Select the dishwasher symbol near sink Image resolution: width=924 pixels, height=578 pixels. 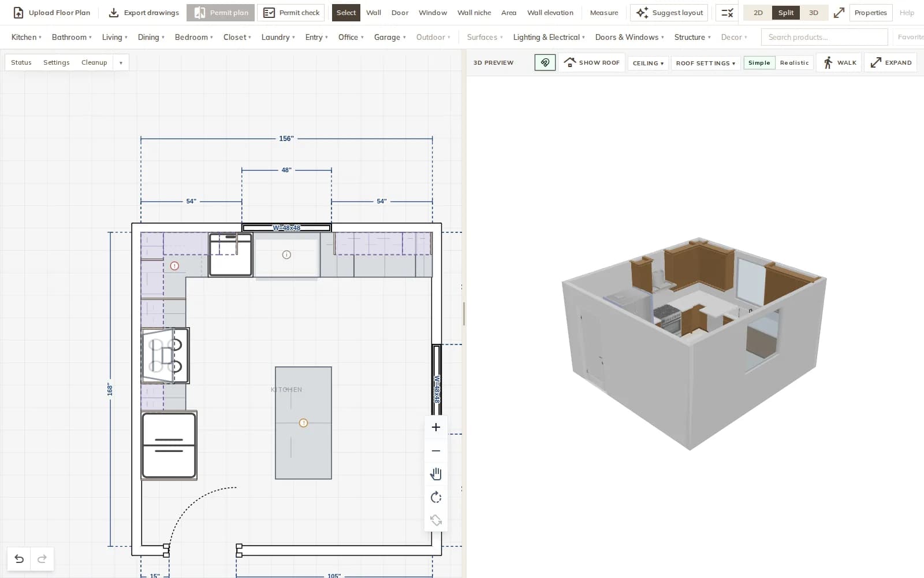(x=230, y=255)
